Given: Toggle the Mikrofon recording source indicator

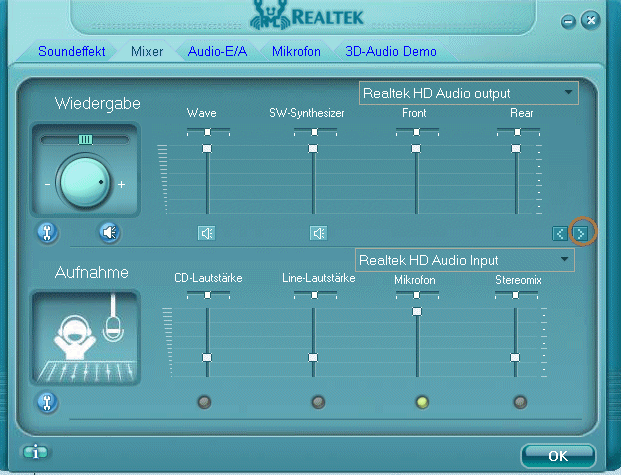Looking at the screenshot, I should pyautogui.click(x=422, y=402).
